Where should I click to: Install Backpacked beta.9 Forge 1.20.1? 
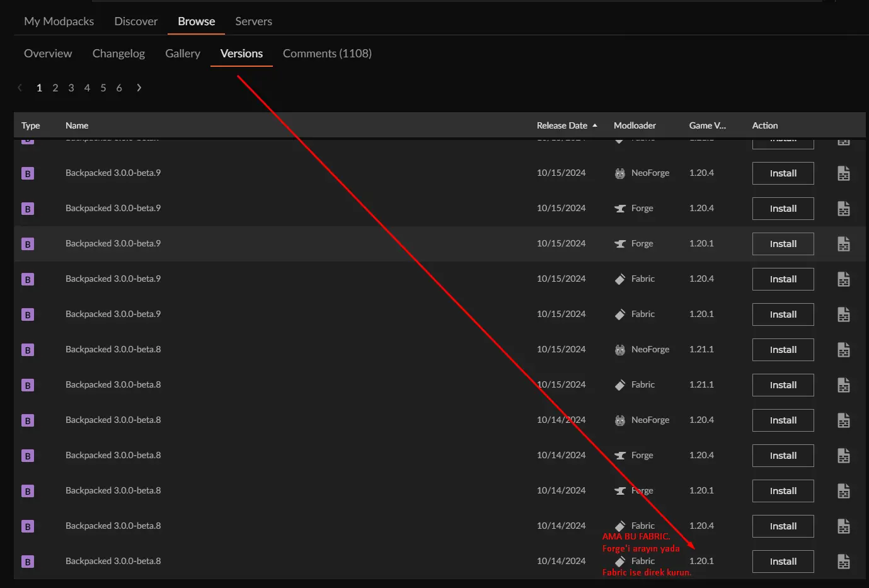(783, 244)
